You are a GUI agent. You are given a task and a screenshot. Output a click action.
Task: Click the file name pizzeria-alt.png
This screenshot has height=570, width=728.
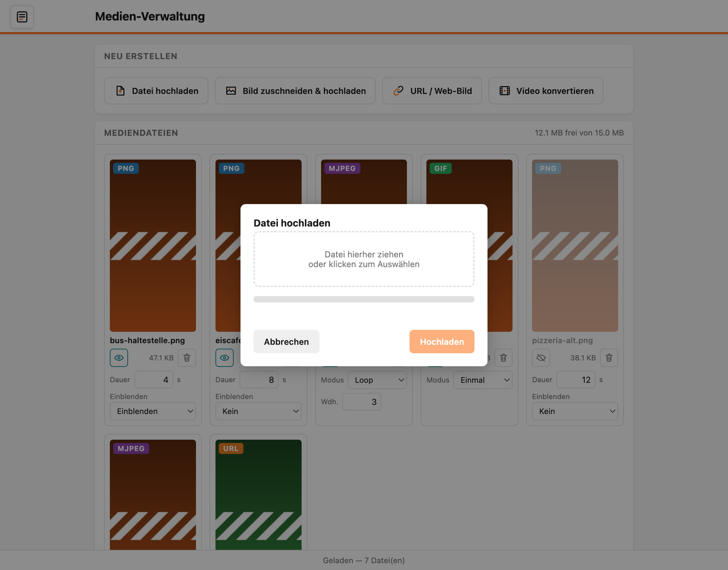(x=563, y=340)
